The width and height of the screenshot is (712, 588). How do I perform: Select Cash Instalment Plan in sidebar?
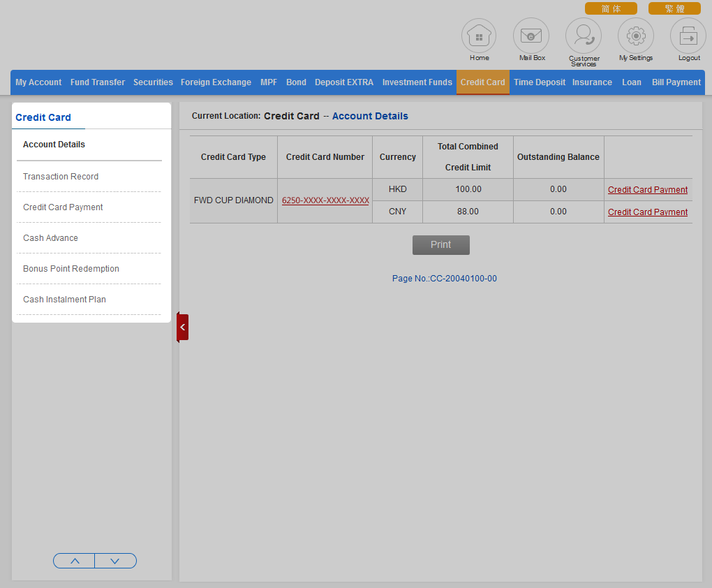point(64,300)
